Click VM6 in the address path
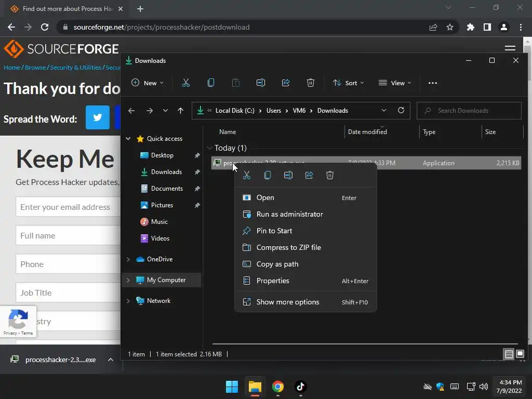 (x=299, y=111)
